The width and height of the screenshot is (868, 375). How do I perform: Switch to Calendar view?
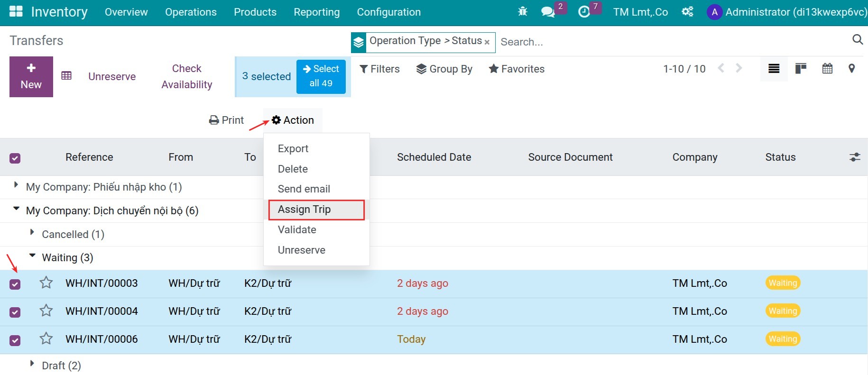click(x=827, y=69)
